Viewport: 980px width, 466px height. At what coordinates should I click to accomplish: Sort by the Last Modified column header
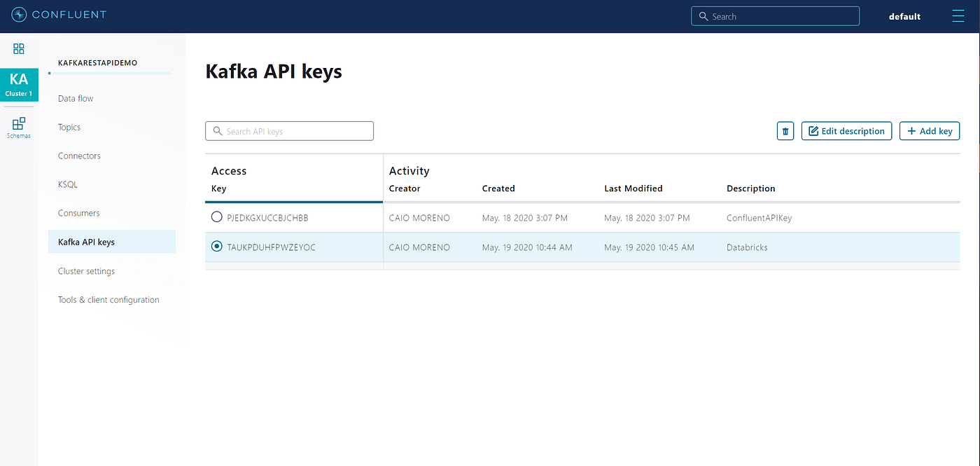(633, 189)
